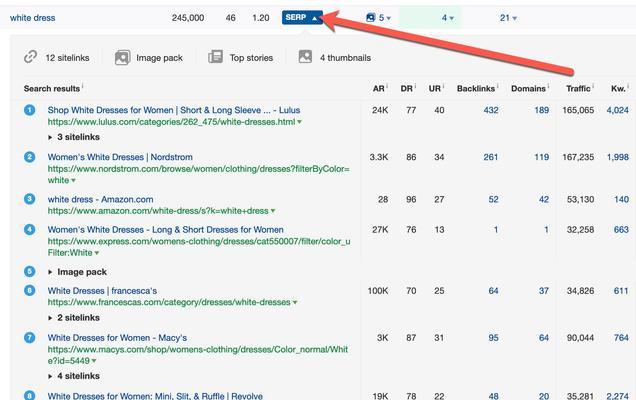Open the Revolve 'Mini, Slit, & Ruffle' result
The width and height of the screenshot is (636, 400).
click(155, 396)
